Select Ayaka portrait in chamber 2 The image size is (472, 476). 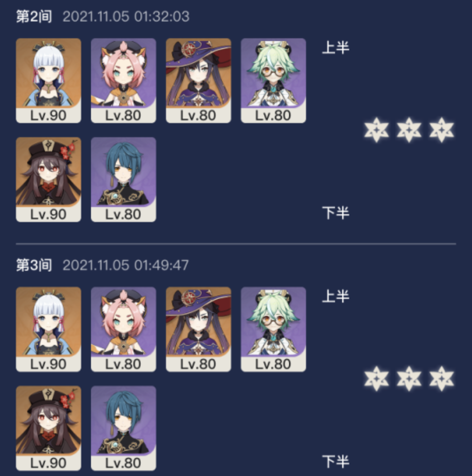[48, 81]
